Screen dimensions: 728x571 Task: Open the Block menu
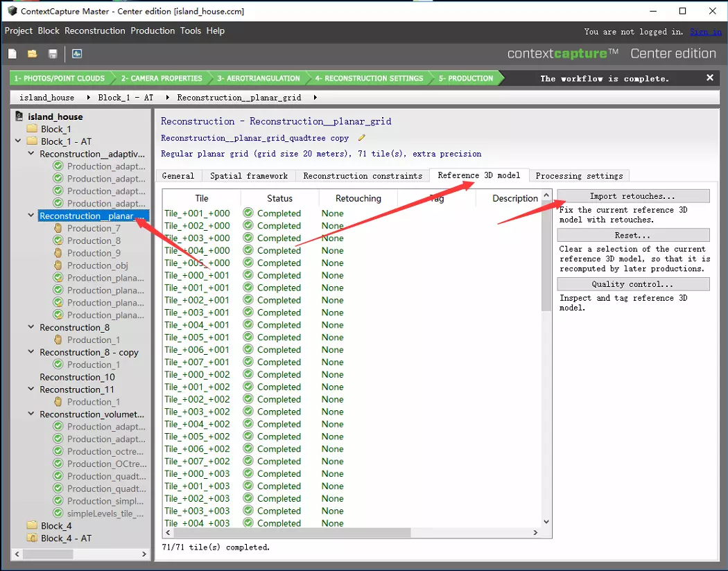[x=49, y=30]
